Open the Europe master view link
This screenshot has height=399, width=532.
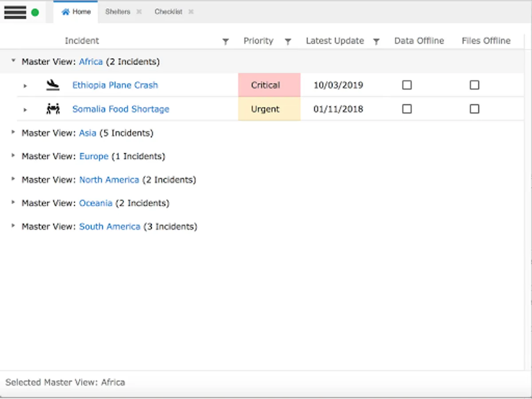tap(94, 156)
